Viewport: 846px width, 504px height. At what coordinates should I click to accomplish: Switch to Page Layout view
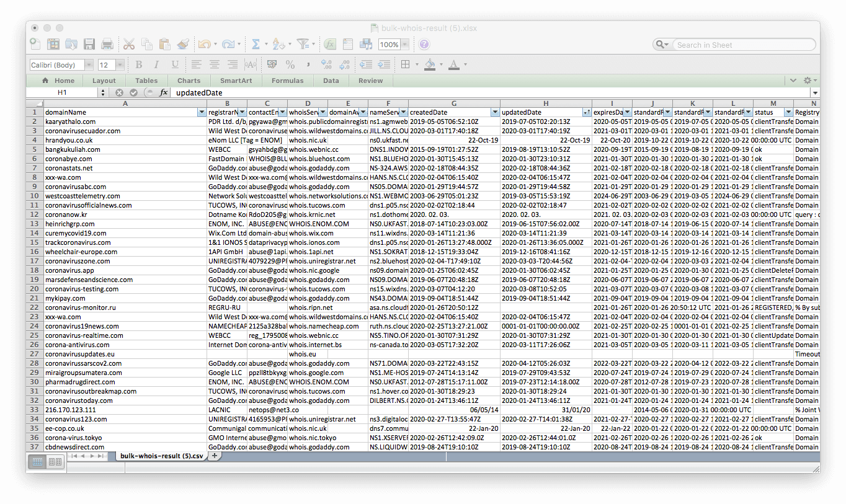55,462
